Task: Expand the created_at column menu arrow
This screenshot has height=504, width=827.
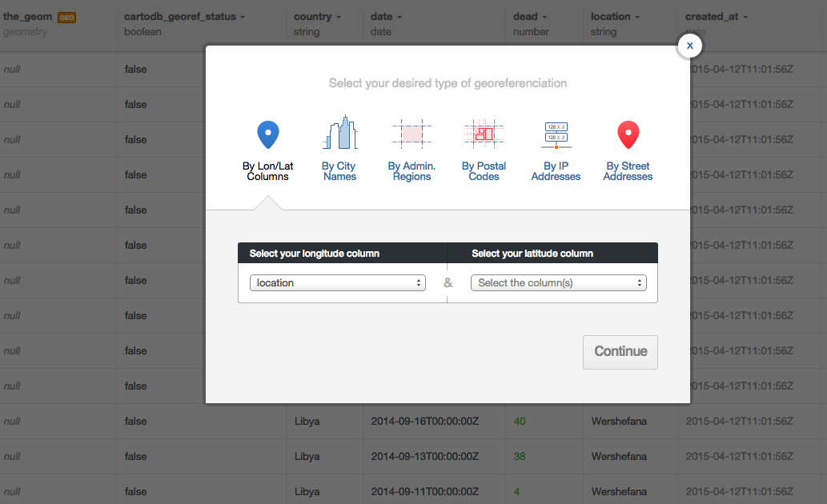Action: click(745, 18)
